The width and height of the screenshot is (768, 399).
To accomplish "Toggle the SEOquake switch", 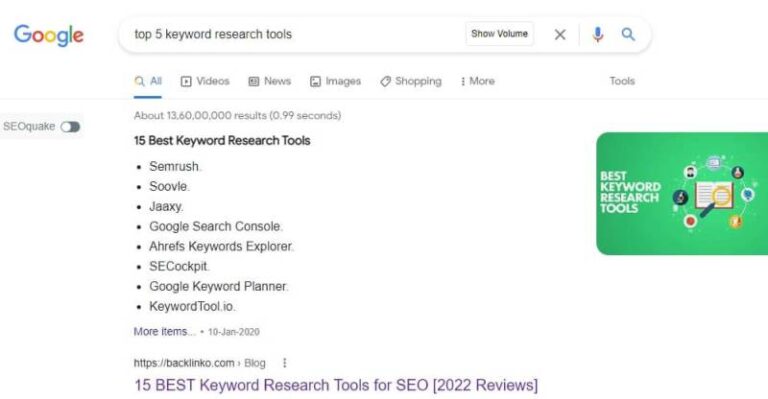I will 70,127.
